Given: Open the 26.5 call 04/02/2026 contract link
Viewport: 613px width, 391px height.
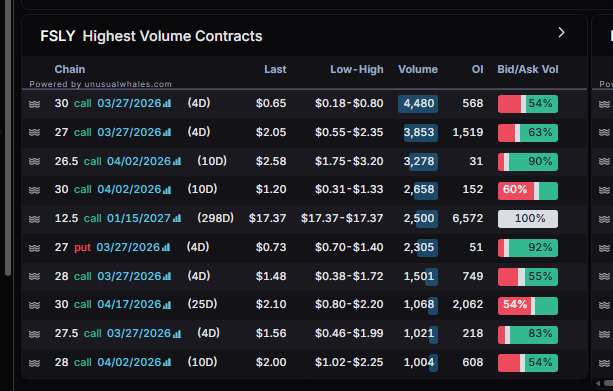Looking at the screenshot, I should pyautogui.click(x=113, y=161).
